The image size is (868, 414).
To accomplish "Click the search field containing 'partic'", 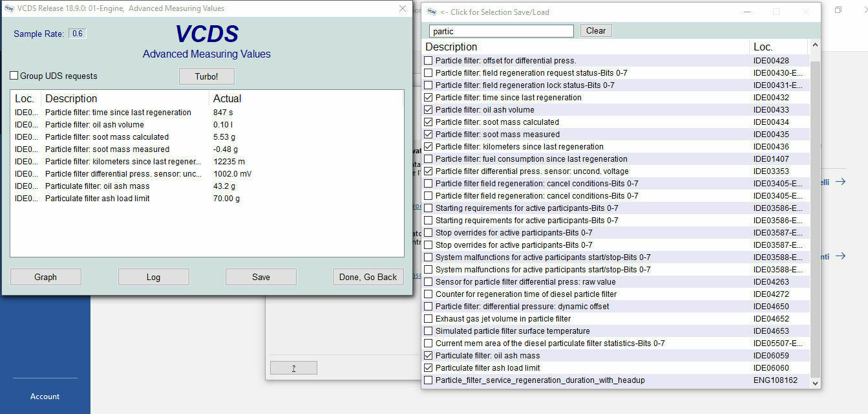I will [501, 31].
